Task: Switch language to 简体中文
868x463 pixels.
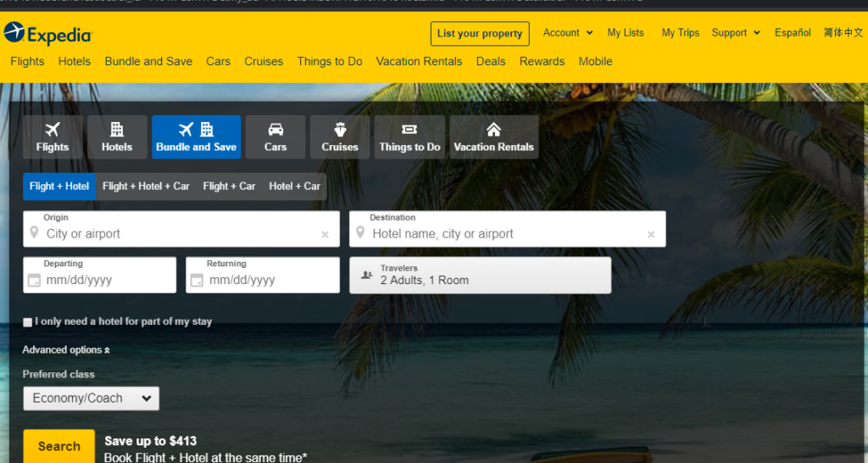Action: 843,33
